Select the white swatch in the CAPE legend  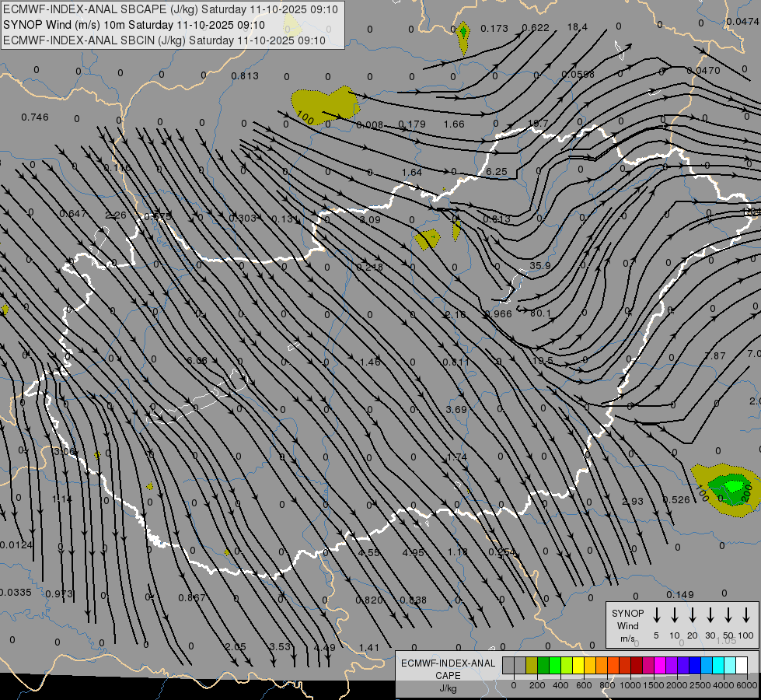pyautogui.click(x=742, y=666)
